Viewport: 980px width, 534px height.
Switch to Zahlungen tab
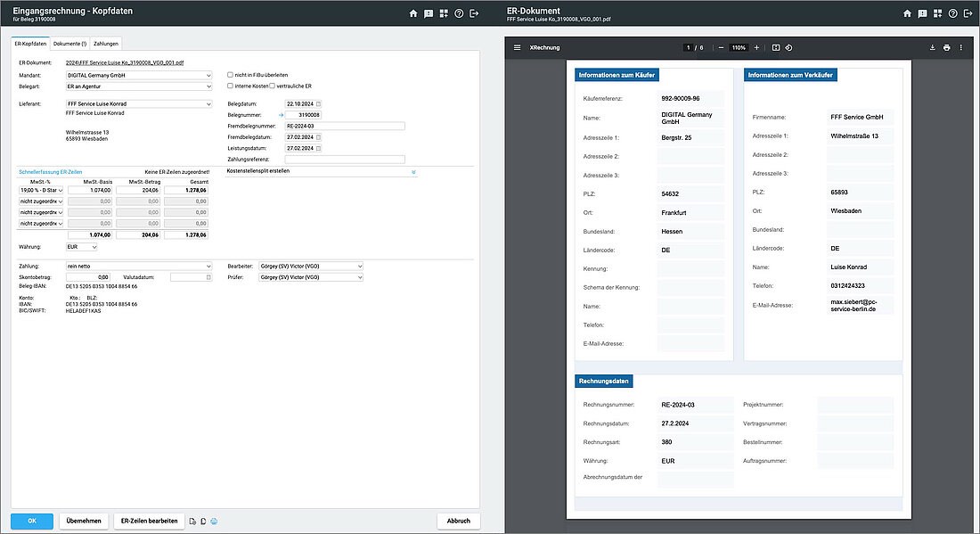pos(106,44)
